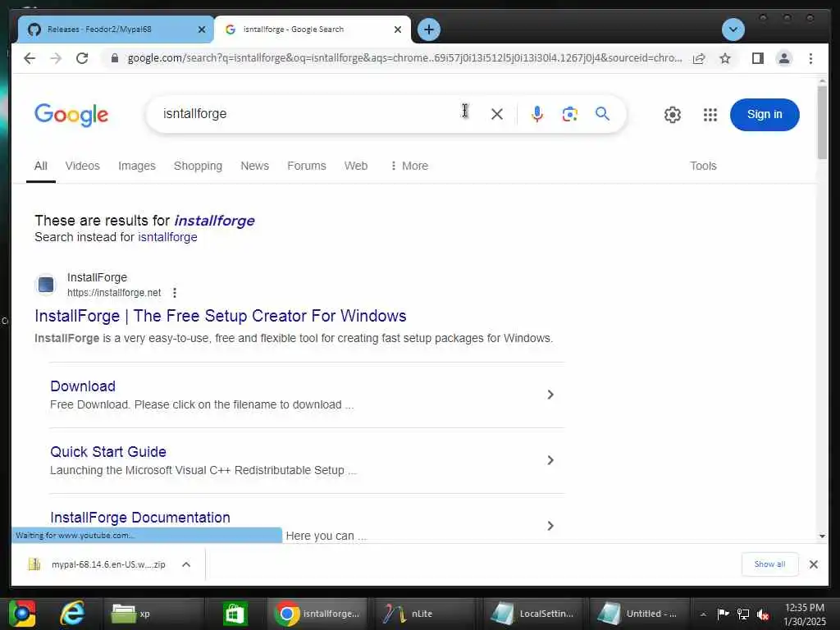The image size is (840, 630).
Task: Click the browser forward arrow
Action: [56, 58]
